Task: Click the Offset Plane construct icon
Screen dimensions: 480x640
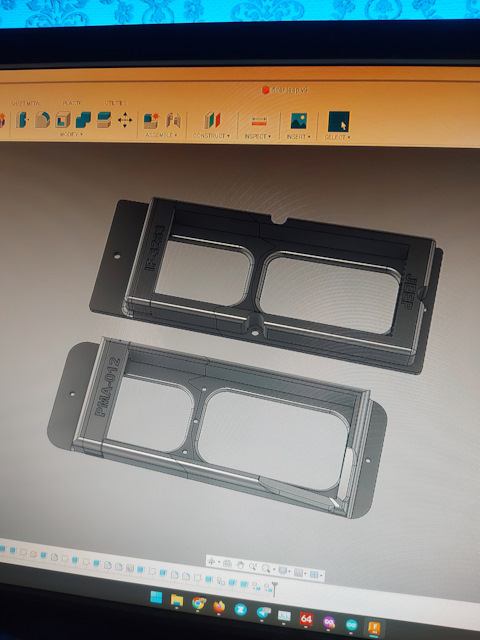Action: click(212, 120)
